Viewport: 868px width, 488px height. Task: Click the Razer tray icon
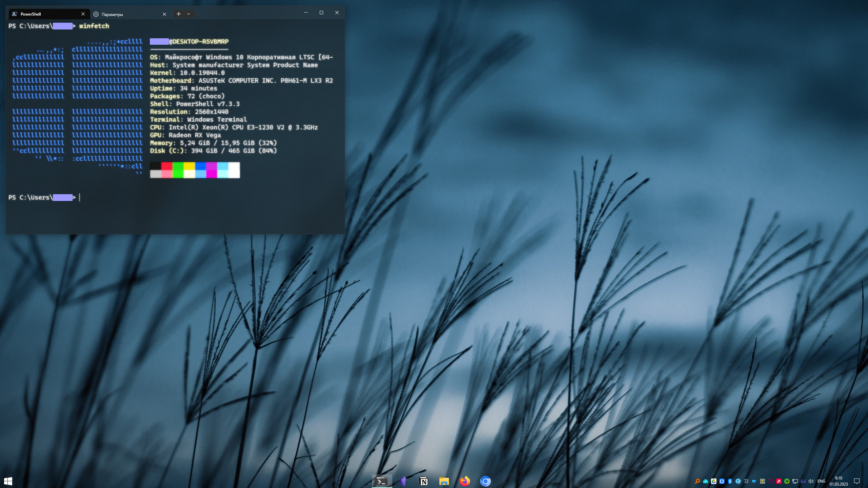[x=787, y=481]
